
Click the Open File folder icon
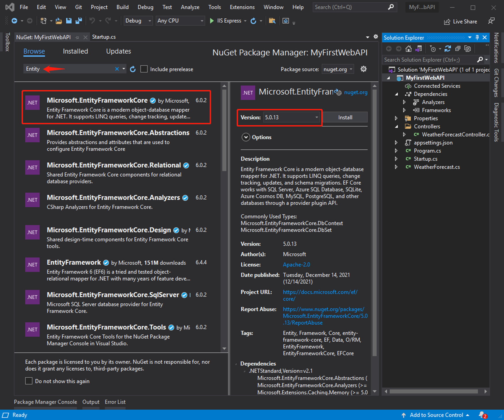59,21
